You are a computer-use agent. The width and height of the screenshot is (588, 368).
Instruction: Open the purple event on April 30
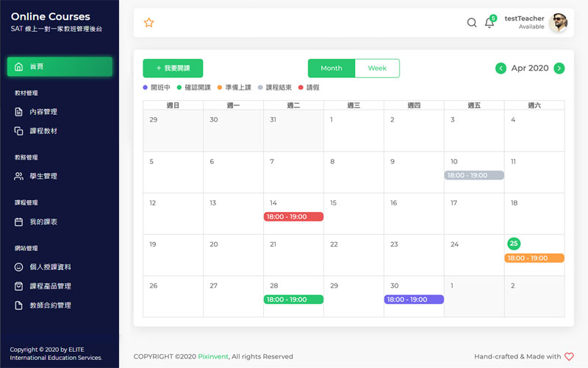tap(414, 300)
